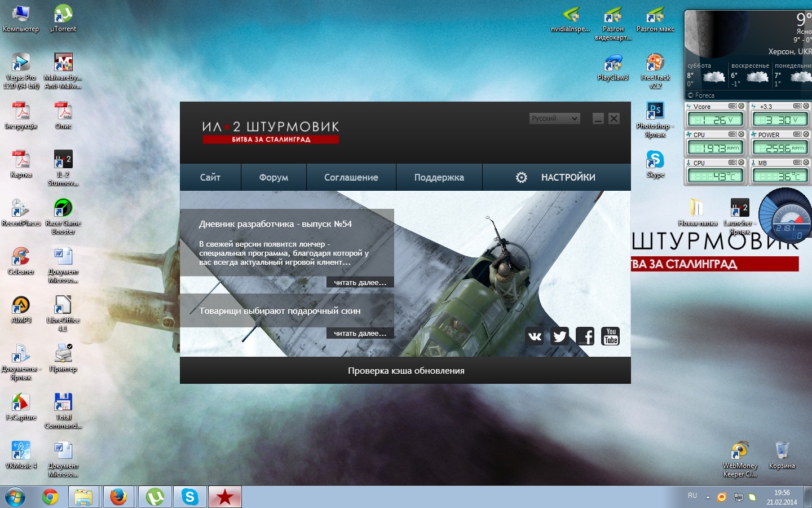
Task: Open the VKMusic 4 shortcut
Action: [x=21, y=456]
